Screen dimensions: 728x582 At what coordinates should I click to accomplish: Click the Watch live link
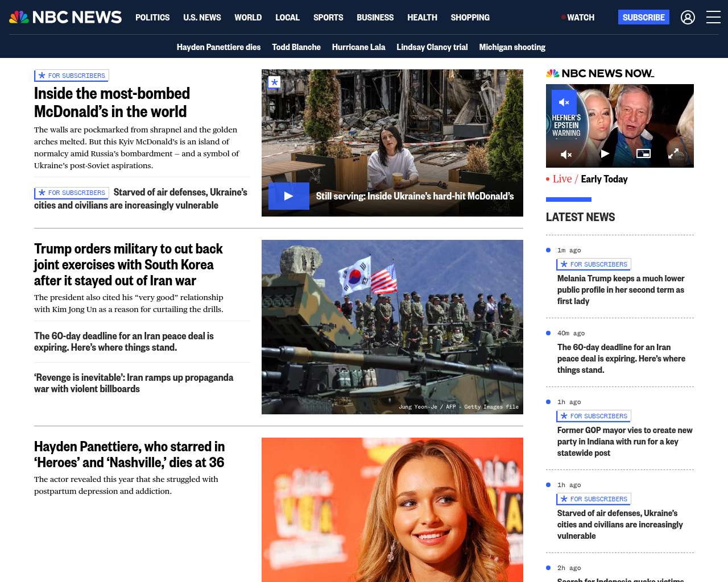[x=578, y=18]
